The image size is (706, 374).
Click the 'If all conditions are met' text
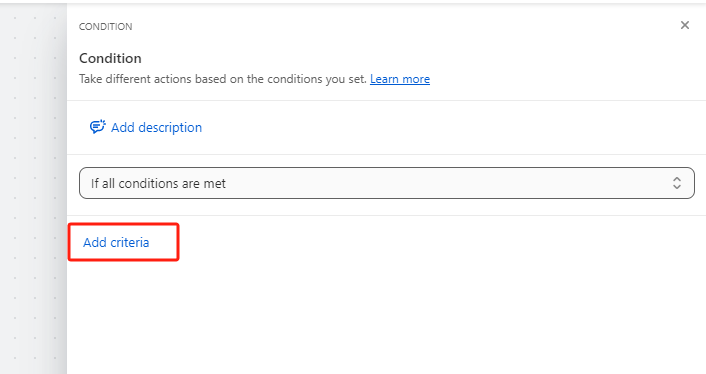pos(158,184)
